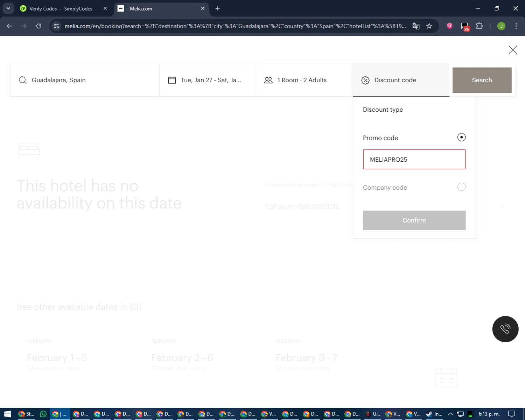This screenshot has width=525, height=420.
Task: Open the In... taskbar application
Action: tap(434, 414)
